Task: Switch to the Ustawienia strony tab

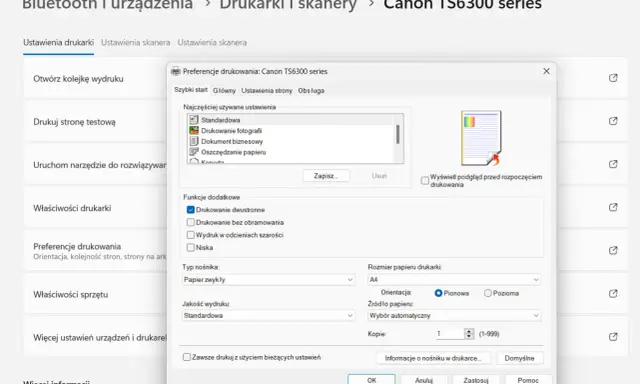Action: tap(267, 91)
